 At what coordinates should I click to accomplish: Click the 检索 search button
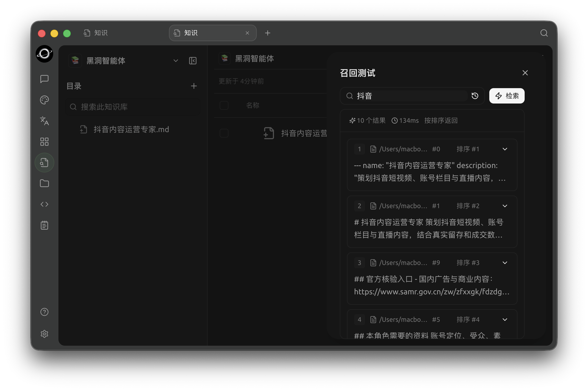point(507,96)
